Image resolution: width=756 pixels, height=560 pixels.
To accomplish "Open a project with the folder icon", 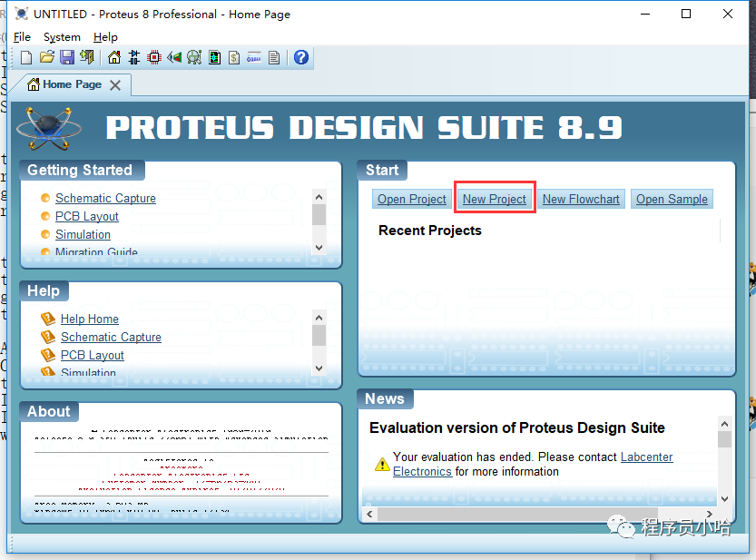I will click(46, 58).
